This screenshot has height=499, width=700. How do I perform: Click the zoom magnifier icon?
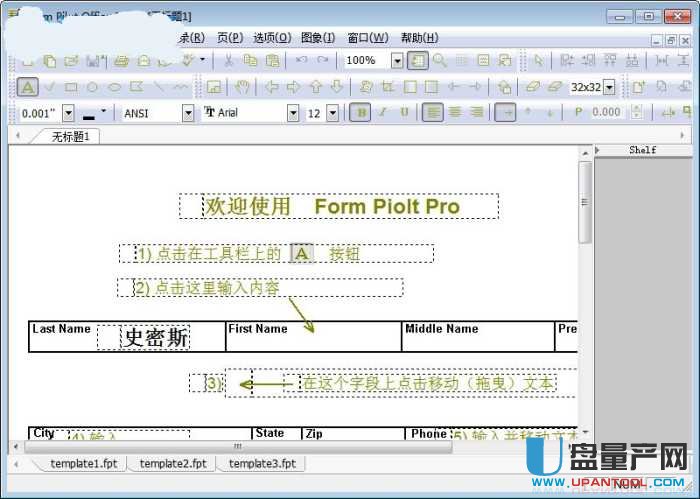439,61
